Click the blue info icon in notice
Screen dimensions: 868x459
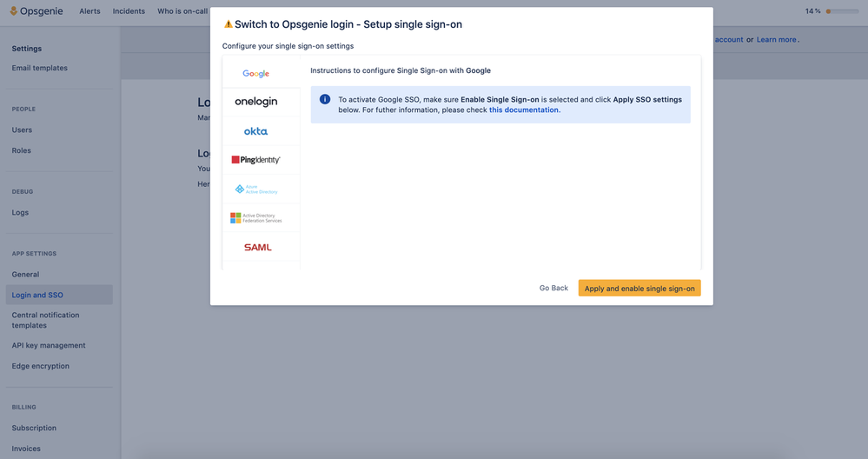click(325, 99)
